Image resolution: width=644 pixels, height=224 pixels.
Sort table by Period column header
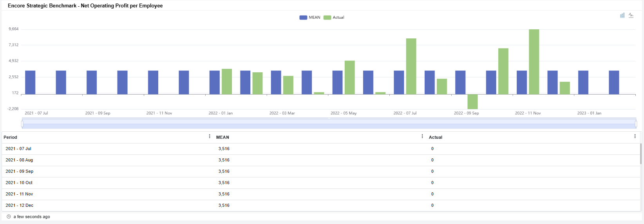(11, 137)
